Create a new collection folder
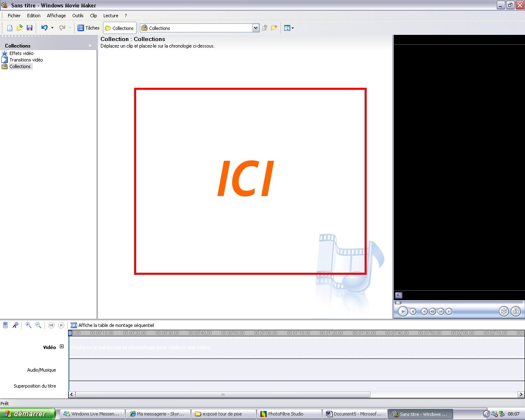 click(274, 28)
